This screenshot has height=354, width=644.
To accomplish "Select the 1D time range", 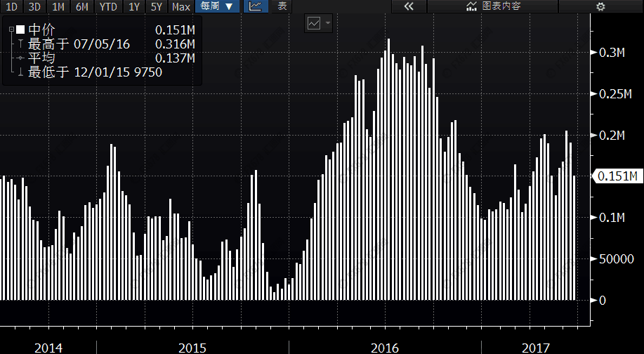I will click(x=12, y=6).
